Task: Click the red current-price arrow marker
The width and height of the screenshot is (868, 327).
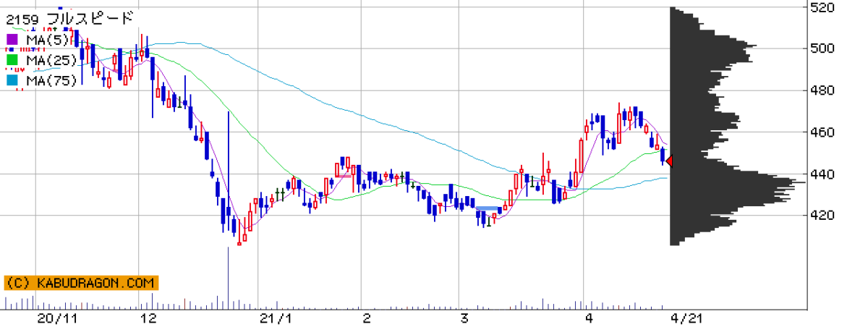Action: coord(669,161)
